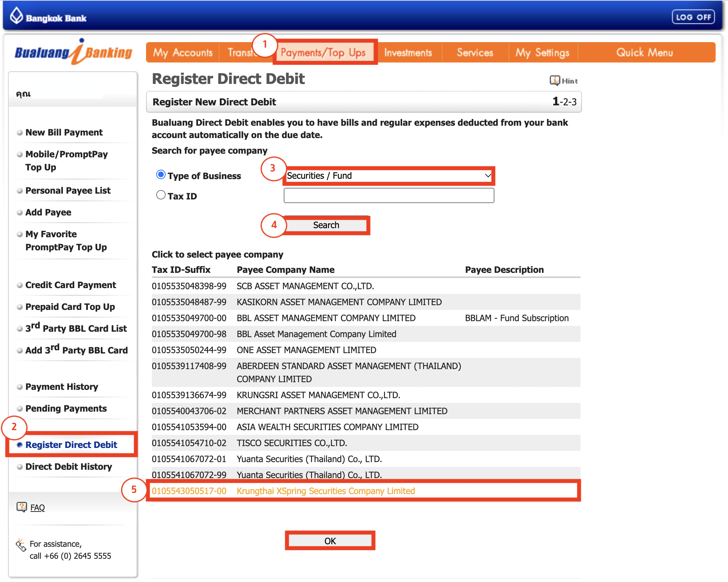Expand the Securities / Fund dropdown
This screenshot has width=728, height=582.
[388, 176]
